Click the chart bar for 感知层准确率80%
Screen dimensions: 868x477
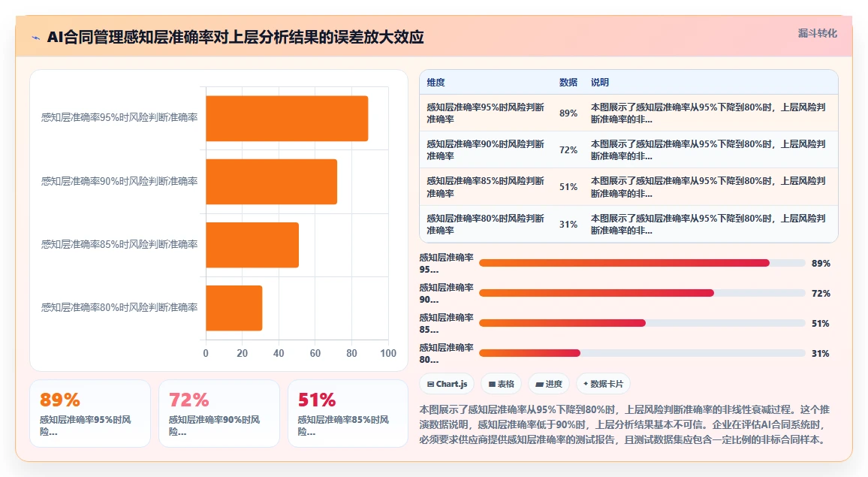pos(234,308)
